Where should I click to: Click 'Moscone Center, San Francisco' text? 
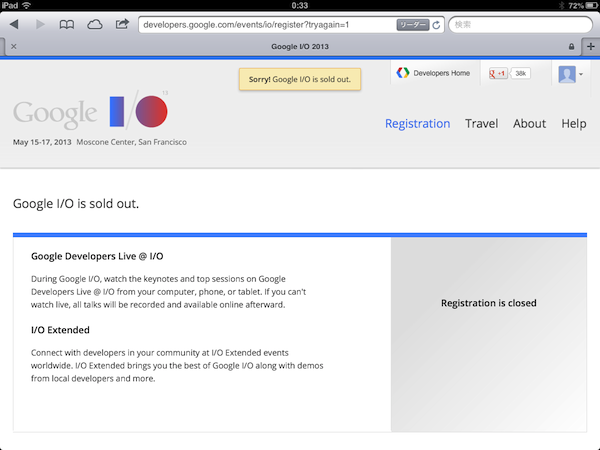pos(132,142)
